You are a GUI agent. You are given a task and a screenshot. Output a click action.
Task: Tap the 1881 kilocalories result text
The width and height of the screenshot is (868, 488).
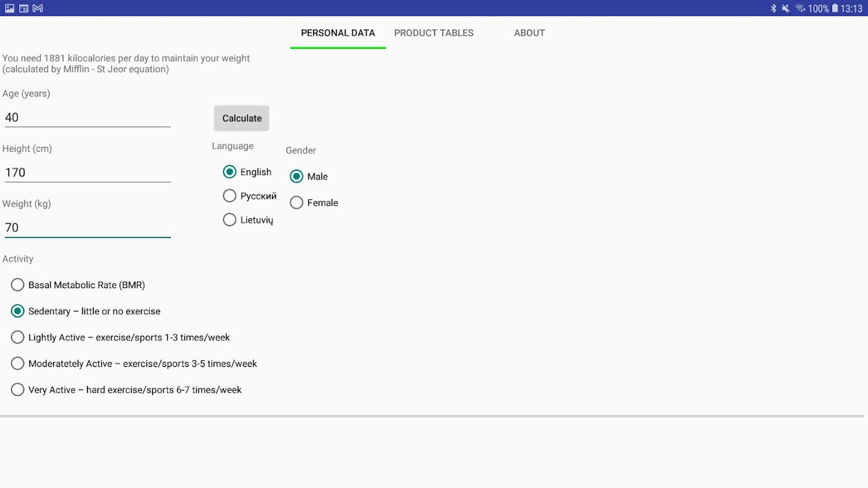(x=126, y=59)
